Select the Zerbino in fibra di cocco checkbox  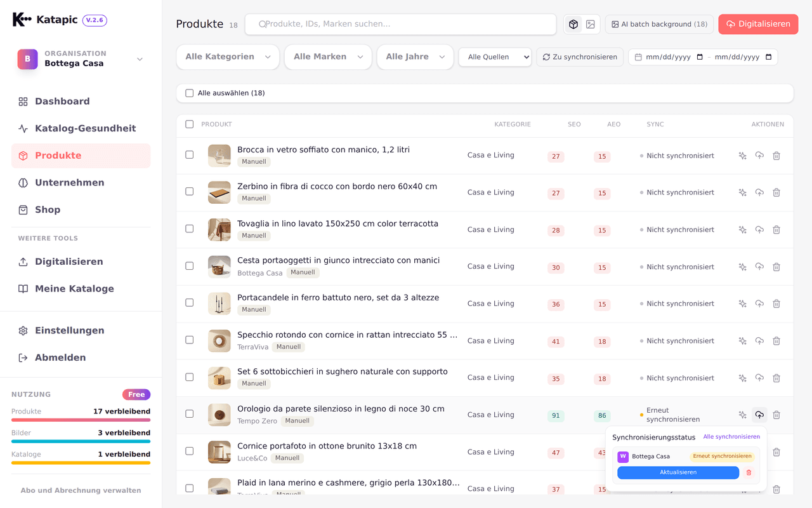point(189,192)
